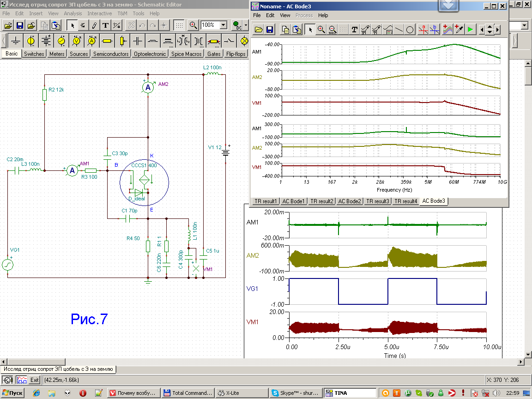
Task: Add text label with diagram T tool
Action: pyautogui.click(x=354, y=30)
